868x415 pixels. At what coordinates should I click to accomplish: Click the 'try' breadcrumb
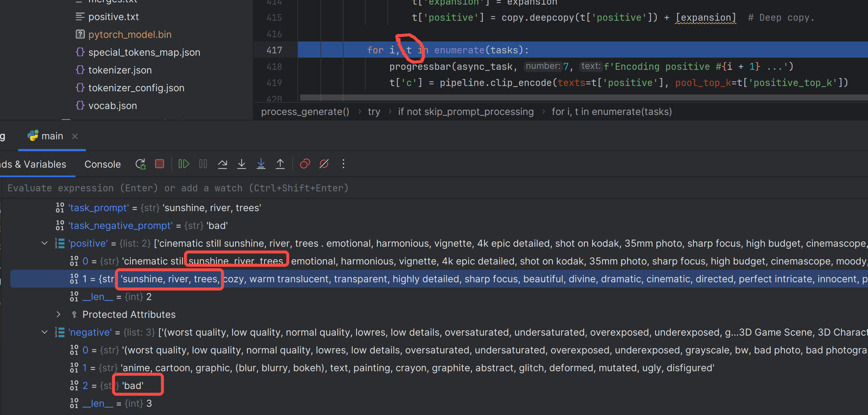tap(374, 112)
